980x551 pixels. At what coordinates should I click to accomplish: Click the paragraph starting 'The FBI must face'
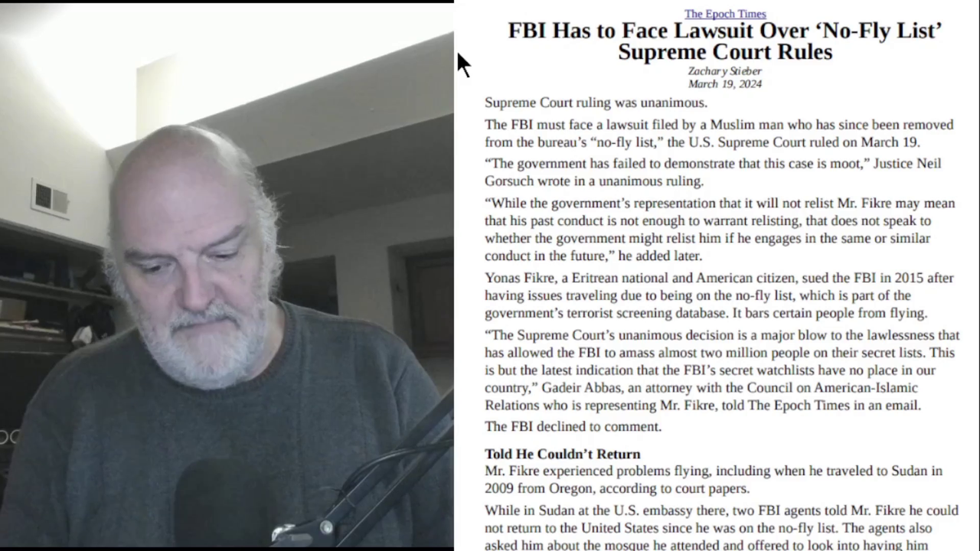click(719, 133)
